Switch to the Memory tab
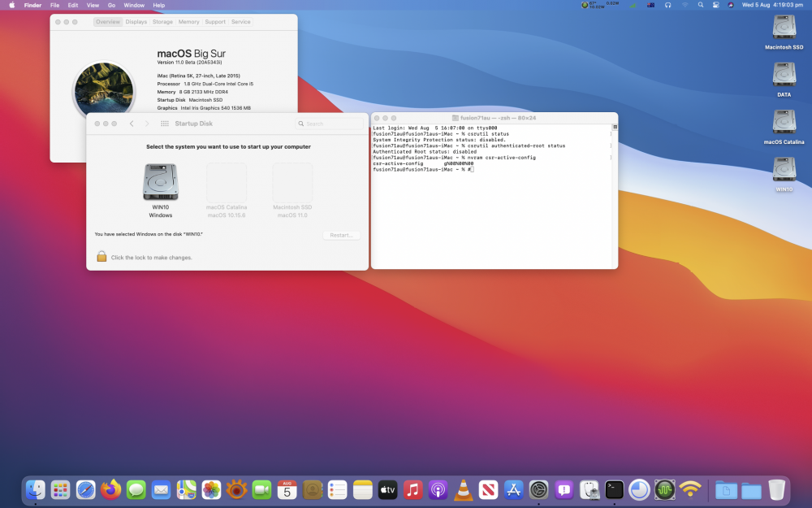The width and height of the screenshot is (812, 508). (x=188, y=22)
